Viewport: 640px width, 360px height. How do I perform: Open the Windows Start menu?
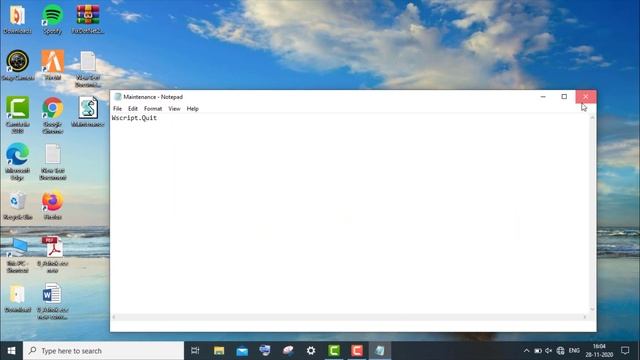[11, 351]
